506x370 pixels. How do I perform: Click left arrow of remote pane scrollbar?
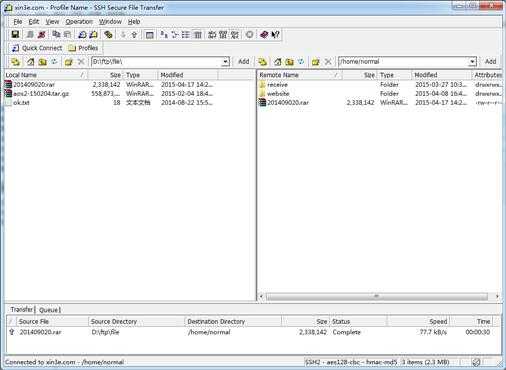pos(261,296)
